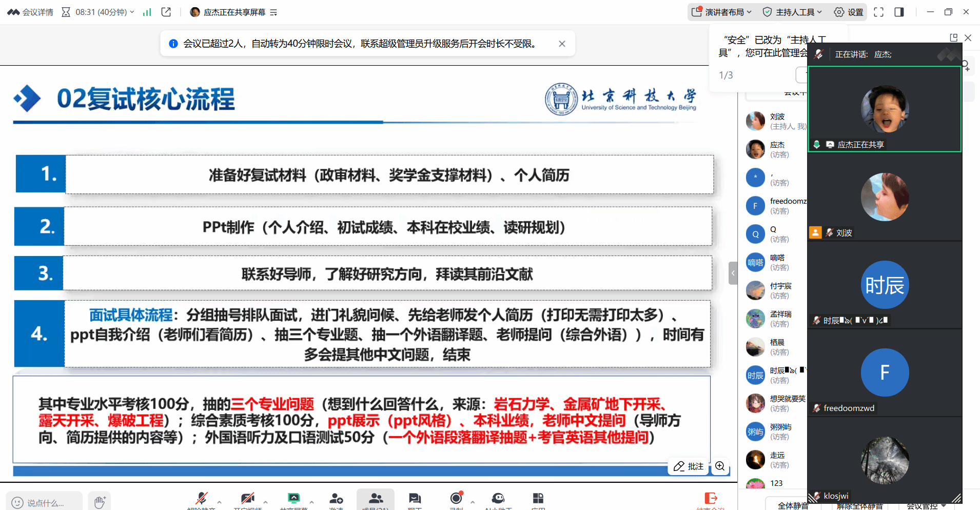Screen dimensions: 980x510
Task: Open 设置 settings
Action: 849,12
